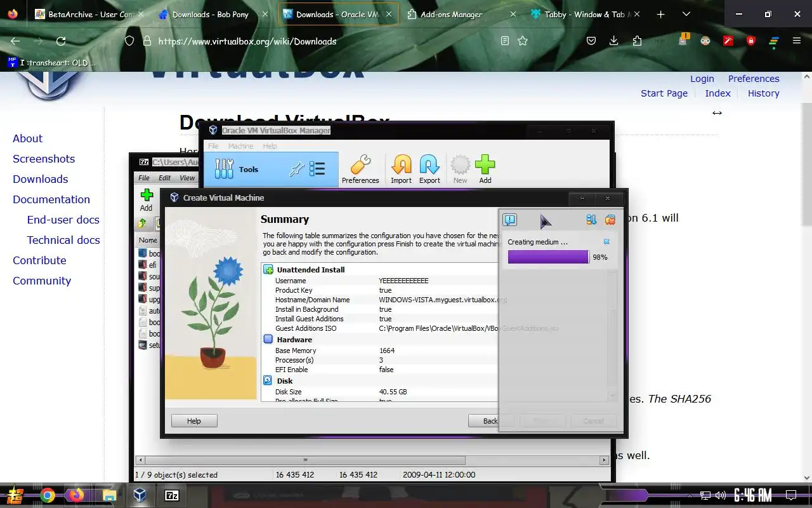Click the green Add icon in 7-Zip
The height and width of the screenshot is (508, 812).
[x=147, y=200]
